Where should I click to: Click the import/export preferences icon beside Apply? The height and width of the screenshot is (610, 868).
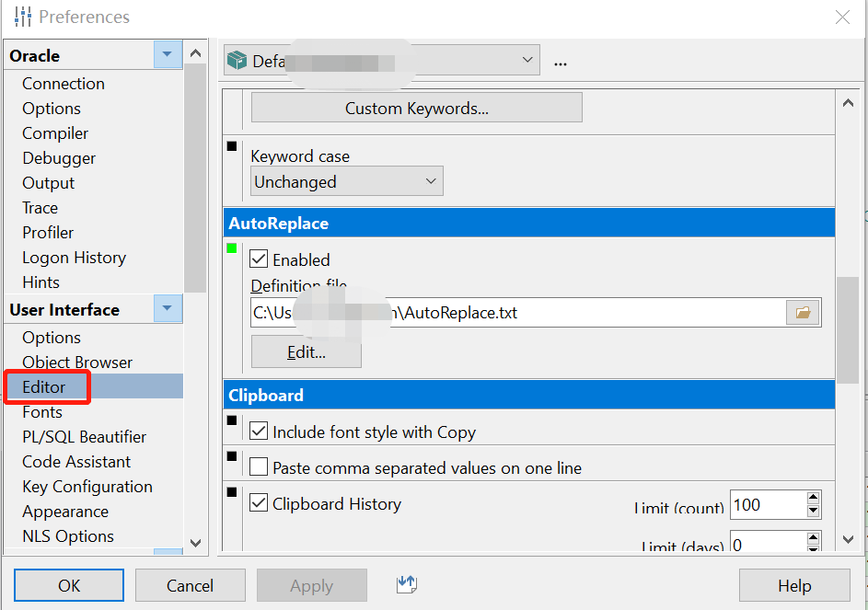(x=409, y=584)
